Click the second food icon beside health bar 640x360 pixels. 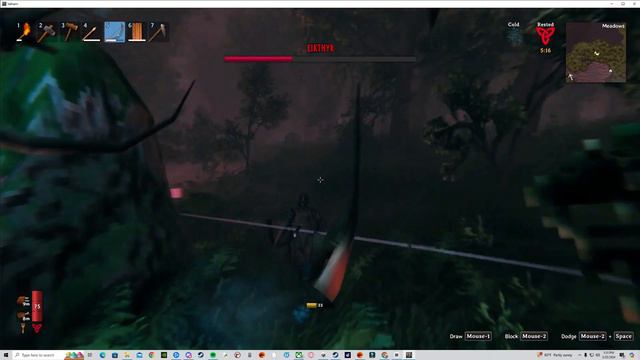pos(24,316)
